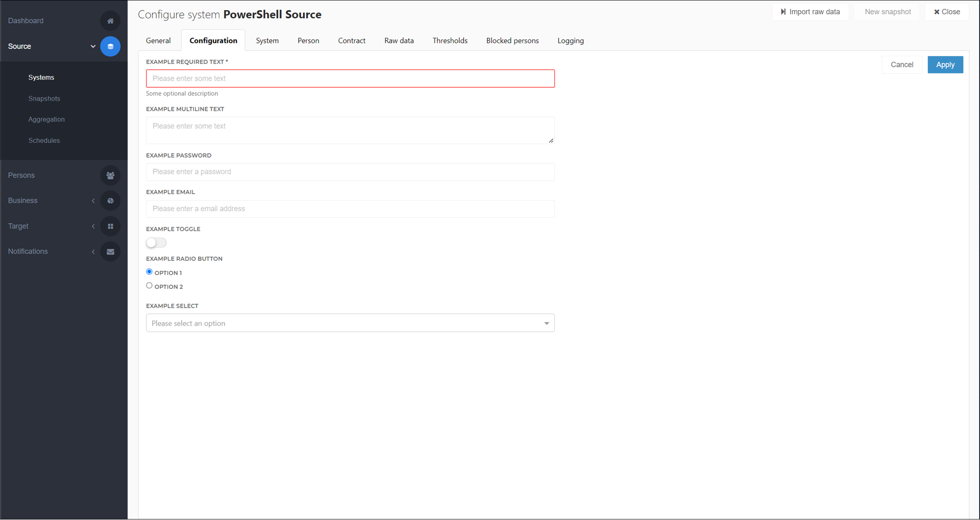Switch to the Configuration tab
Image resolution: width=980 pixels, height=520 pixels.
pos(213,41)
